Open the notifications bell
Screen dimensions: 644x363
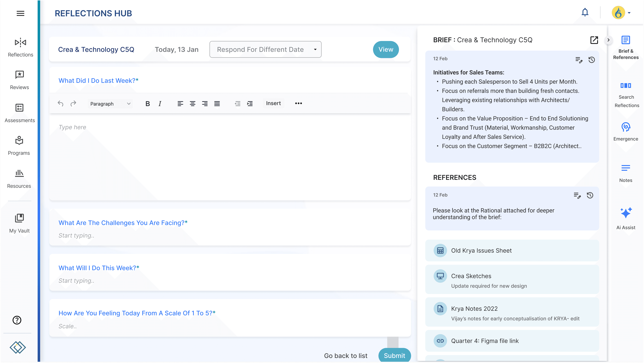[x=585, y=12]
